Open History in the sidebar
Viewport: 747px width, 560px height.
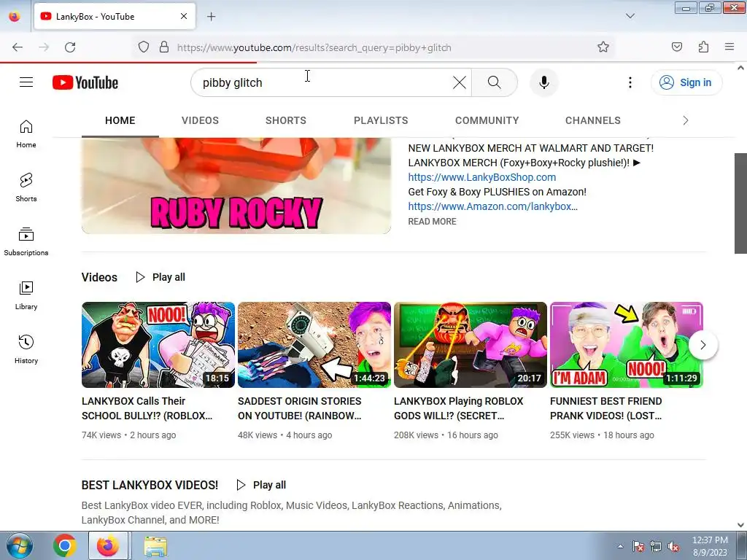(x=26, y=349)
